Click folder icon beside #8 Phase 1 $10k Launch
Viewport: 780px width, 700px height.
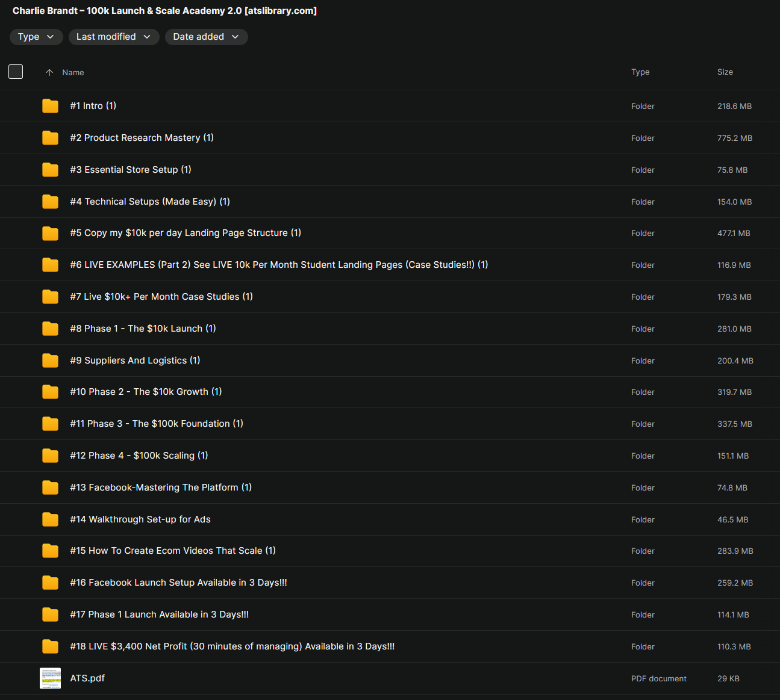51,329
